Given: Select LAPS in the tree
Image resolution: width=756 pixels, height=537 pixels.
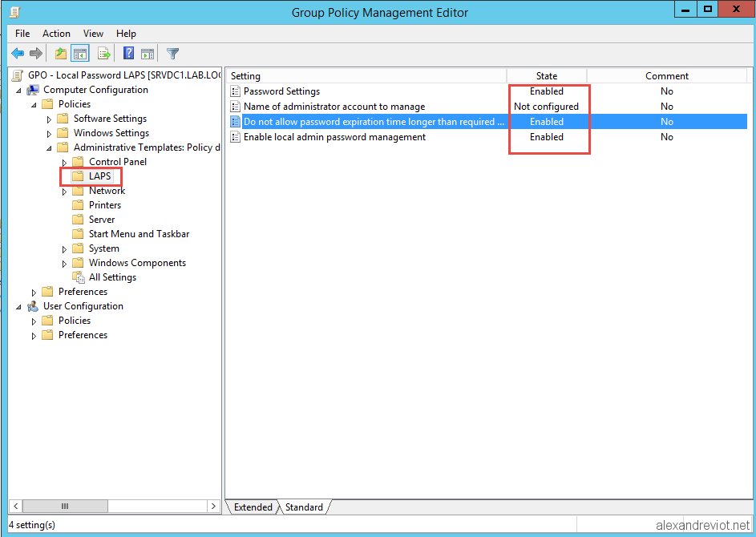Looking at the screenshot, I should tap(99, 176).
